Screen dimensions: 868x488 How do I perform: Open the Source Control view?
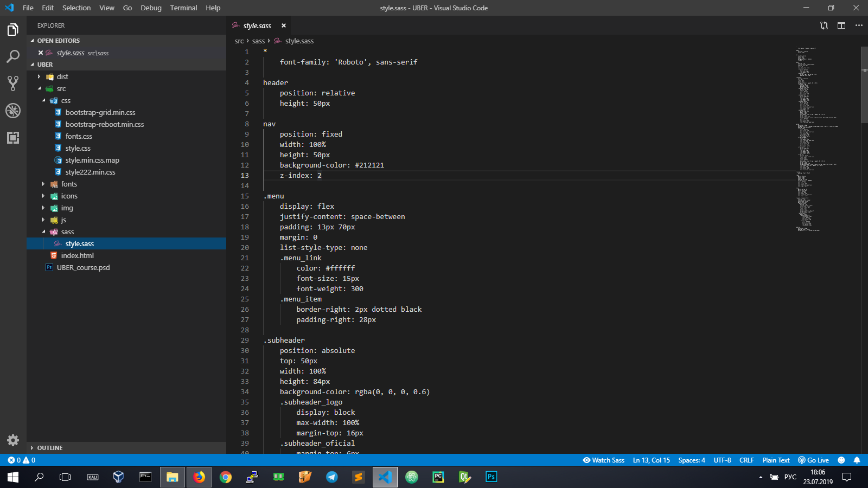pyautogui.click(x=13, y=84)
